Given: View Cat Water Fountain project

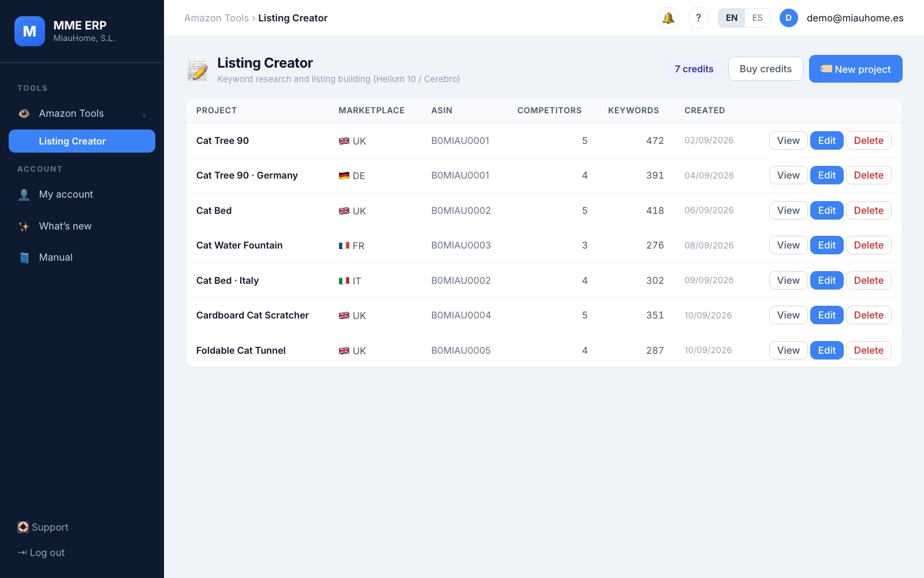Looking at the screenshot, I should pos(788,245).
